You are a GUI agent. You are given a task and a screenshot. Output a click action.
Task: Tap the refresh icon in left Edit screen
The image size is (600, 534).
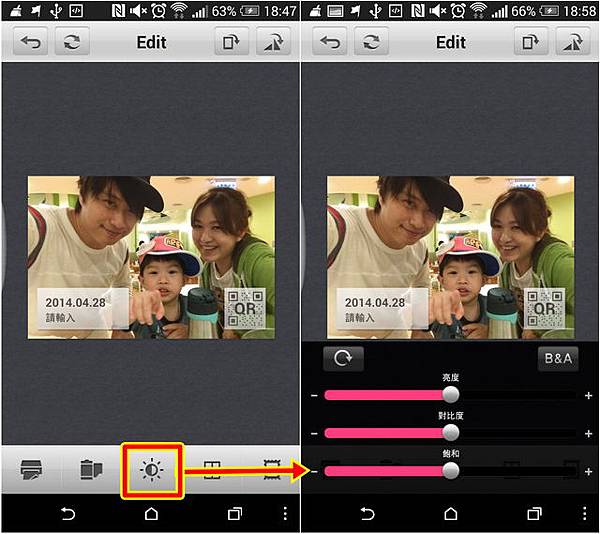click(72, 42)
